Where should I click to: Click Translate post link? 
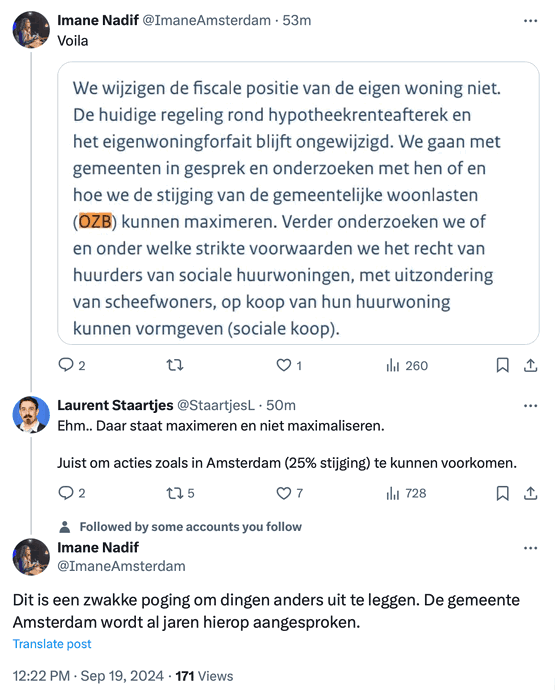pos(52,644)
